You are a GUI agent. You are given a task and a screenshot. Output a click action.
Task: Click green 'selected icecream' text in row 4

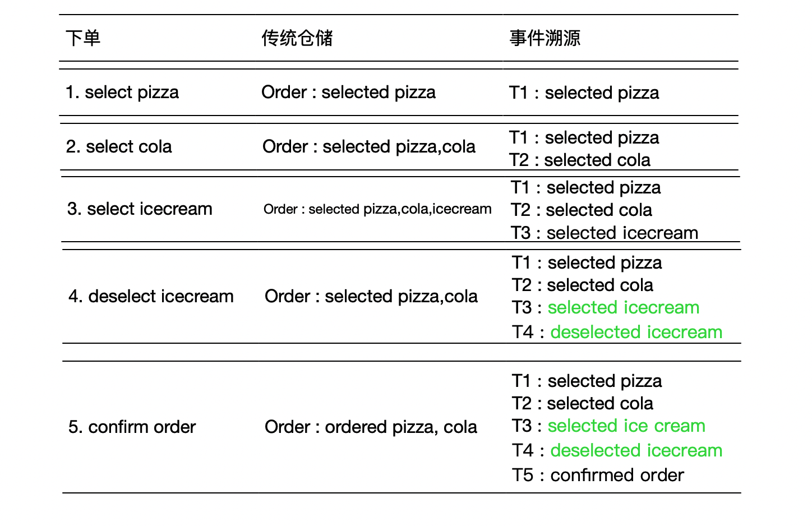(624, 307)
